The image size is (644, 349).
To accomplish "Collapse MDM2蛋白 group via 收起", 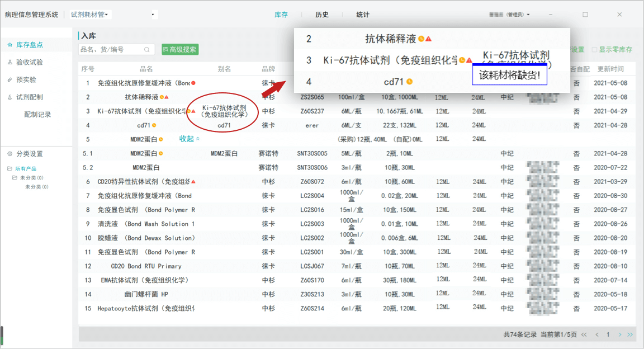I will coord(189,139).
